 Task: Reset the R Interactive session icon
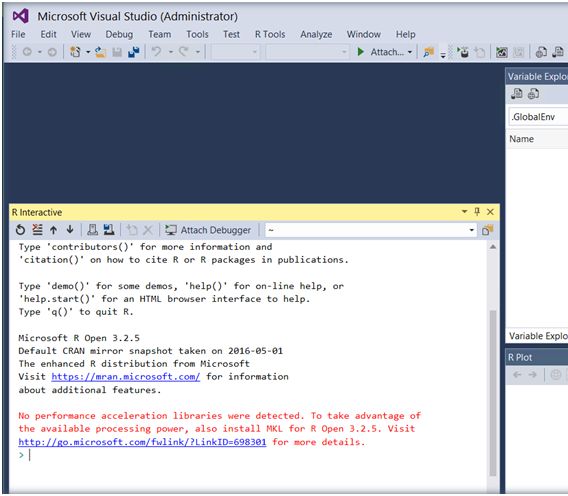21,230
